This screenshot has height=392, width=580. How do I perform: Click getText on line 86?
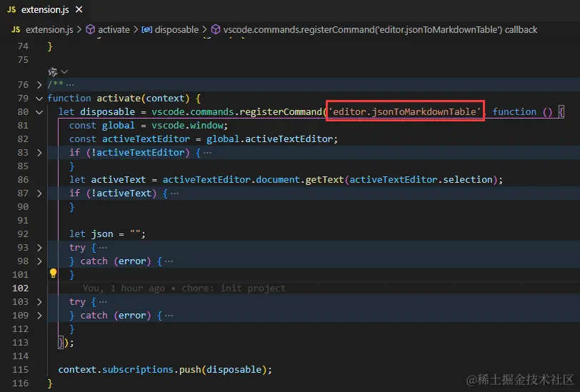point(324,180)
